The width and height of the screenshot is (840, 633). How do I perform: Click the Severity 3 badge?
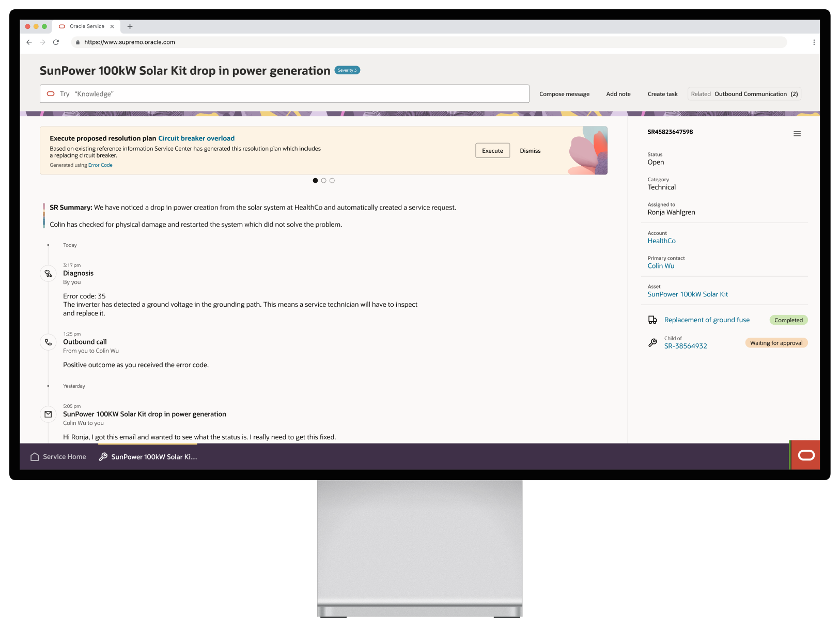tap(347, 70)
